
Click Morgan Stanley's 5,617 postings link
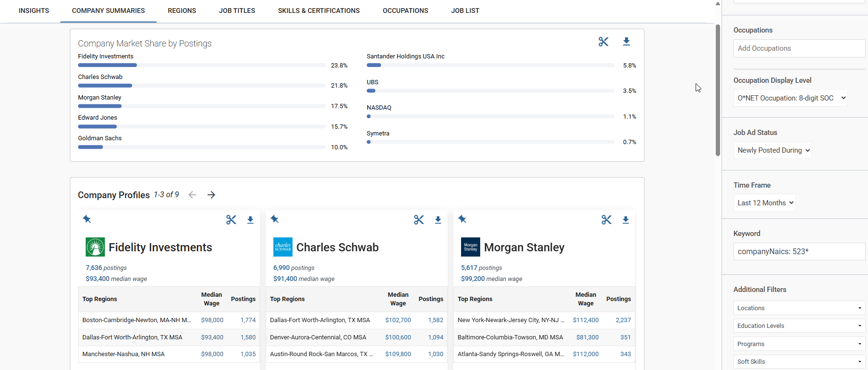[482, 268]
